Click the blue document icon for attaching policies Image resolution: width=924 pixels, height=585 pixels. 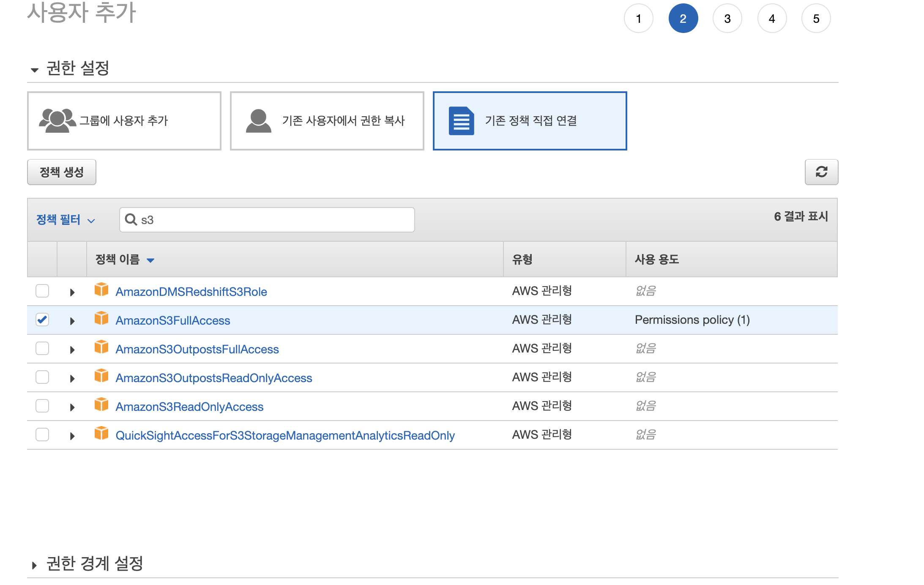pos(461,121)
